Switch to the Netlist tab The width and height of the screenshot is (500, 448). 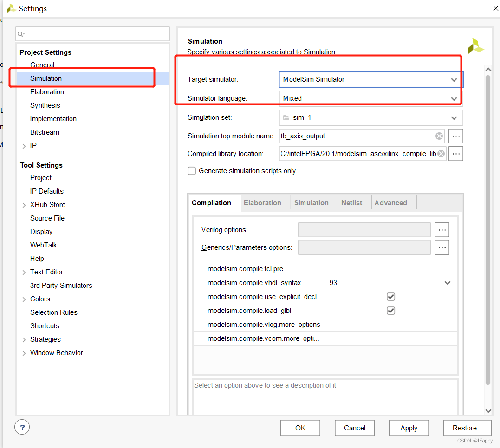[x=352, y=203]
